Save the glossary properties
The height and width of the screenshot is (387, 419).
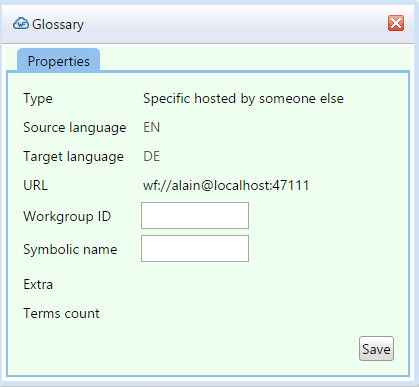pyautogui.click(x=376, y=349)
